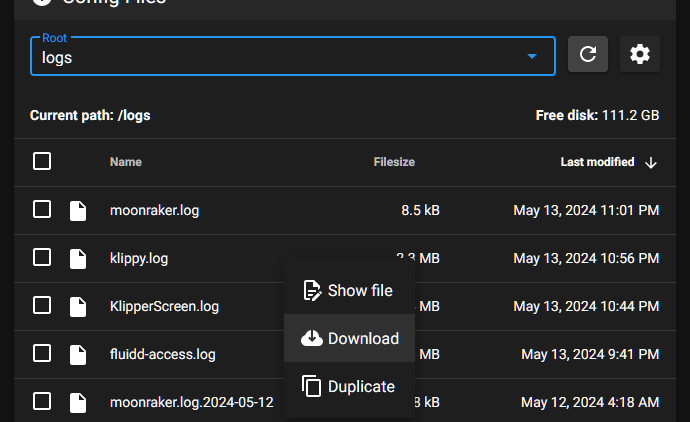Screen dimensions: 690x422
Task: Open the file manager settings gear
Action: (639, 54)
